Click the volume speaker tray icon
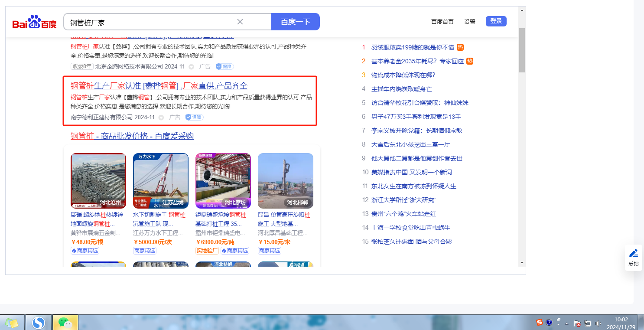644x330 pixels. pos(598,323)
